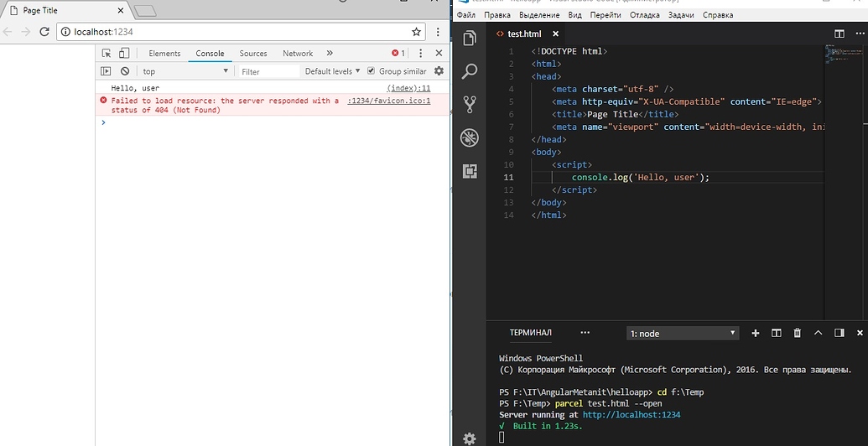868x446 pixels.
Task: Open DevTools customize menu dots
Action: pos(421,53)
